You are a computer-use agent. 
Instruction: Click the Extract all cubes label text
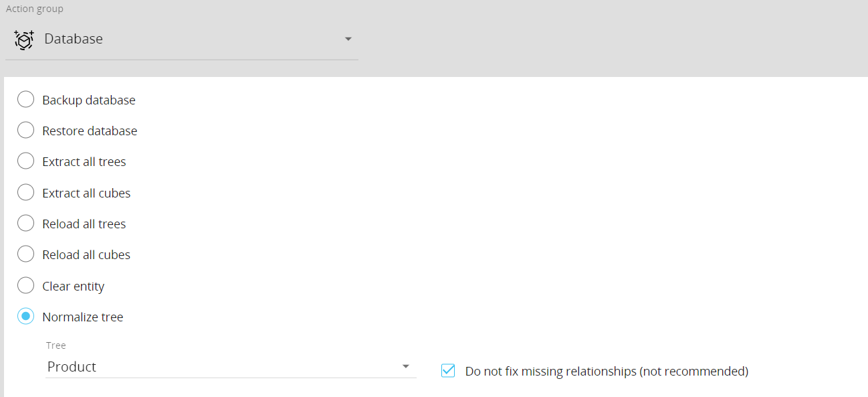86,193
